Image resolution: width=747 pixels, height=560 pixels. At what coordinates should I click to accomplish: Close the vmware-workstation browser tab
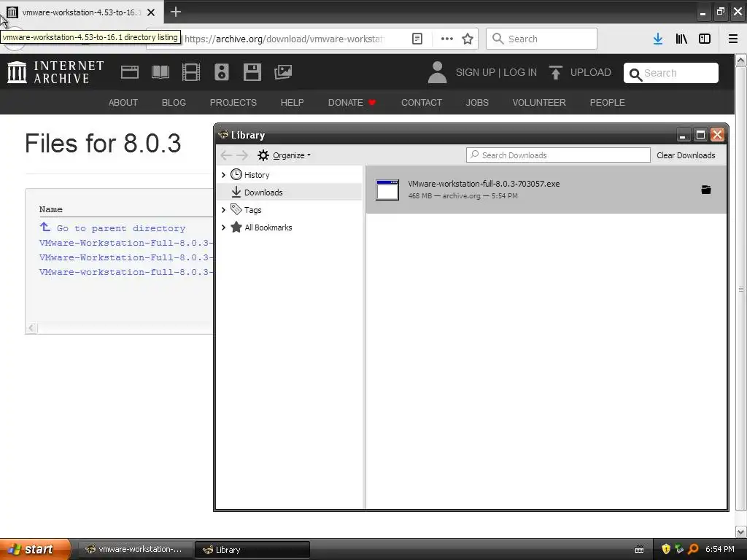(x=150, y=12)
